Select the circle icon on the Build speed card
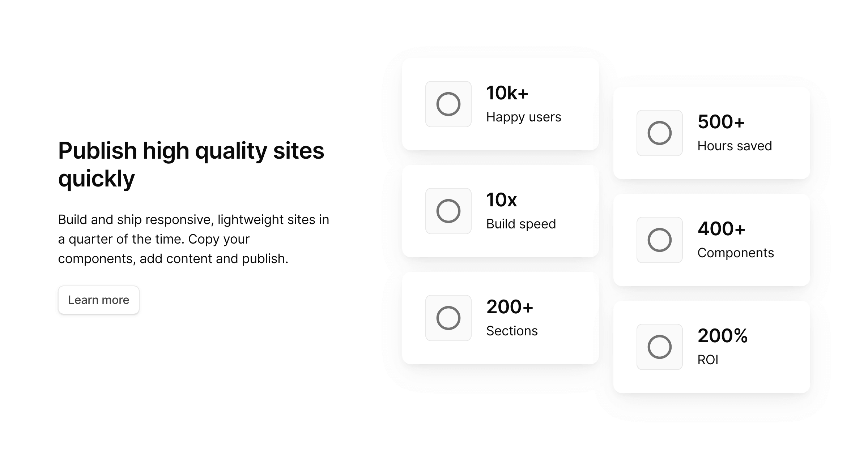 (448, 211)
